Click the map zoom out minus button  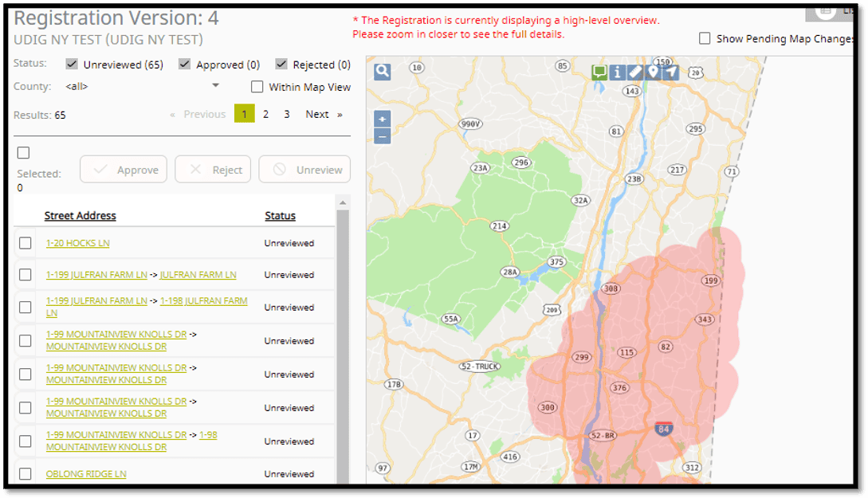(x=383, y=135)
